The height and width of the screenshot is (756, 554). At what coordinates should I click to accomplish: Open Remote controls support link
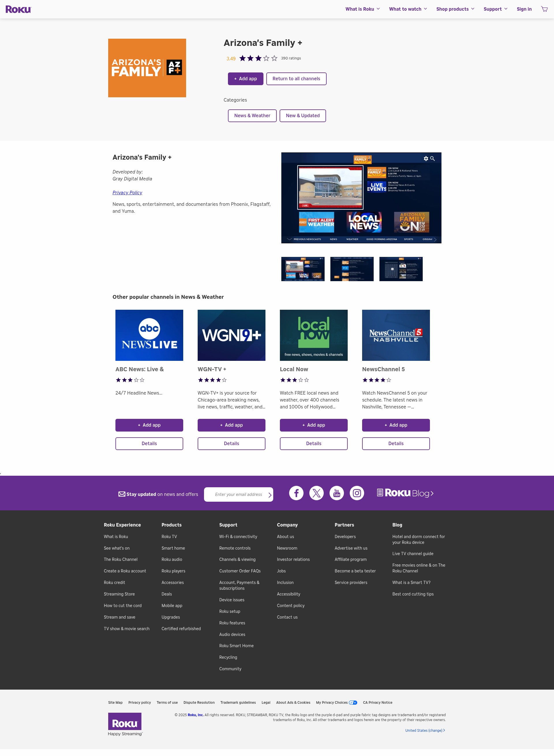[x=235, y=548]
